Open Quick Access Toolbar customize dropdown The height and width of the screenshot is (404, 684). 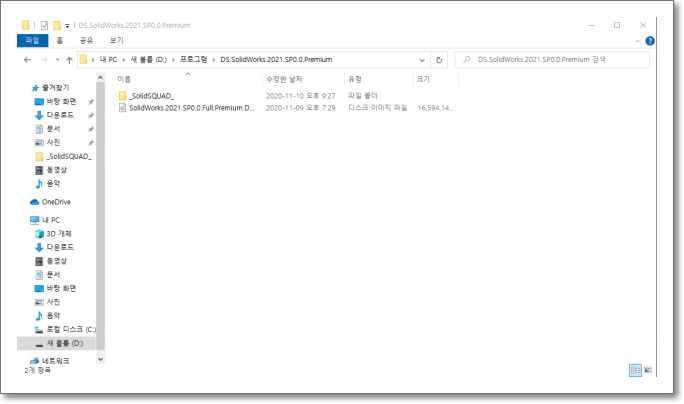tap(67, 26)
